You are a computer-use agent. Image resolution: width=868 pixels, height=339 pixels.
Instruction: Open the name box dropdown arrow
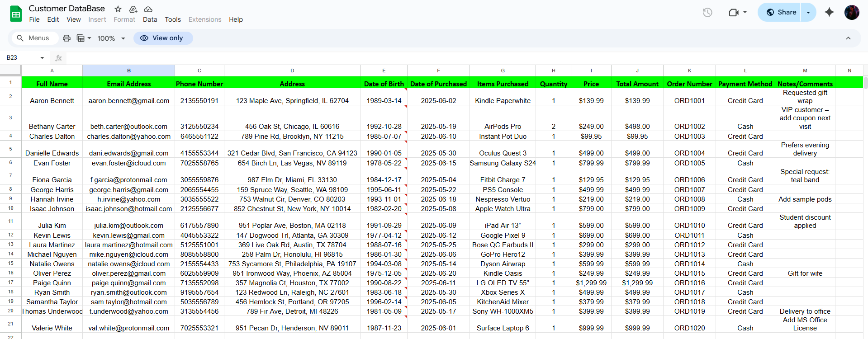42,58
